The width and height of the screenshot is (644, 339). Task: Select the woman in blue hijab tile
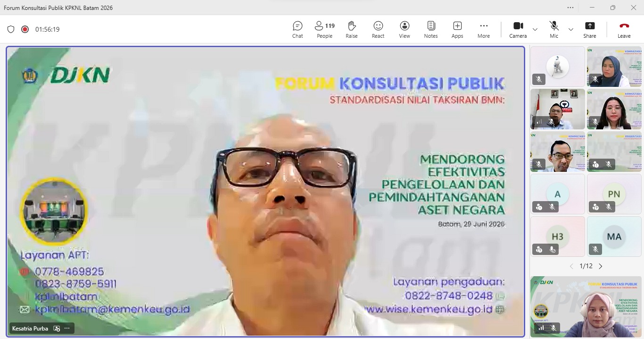coord(614,67)
